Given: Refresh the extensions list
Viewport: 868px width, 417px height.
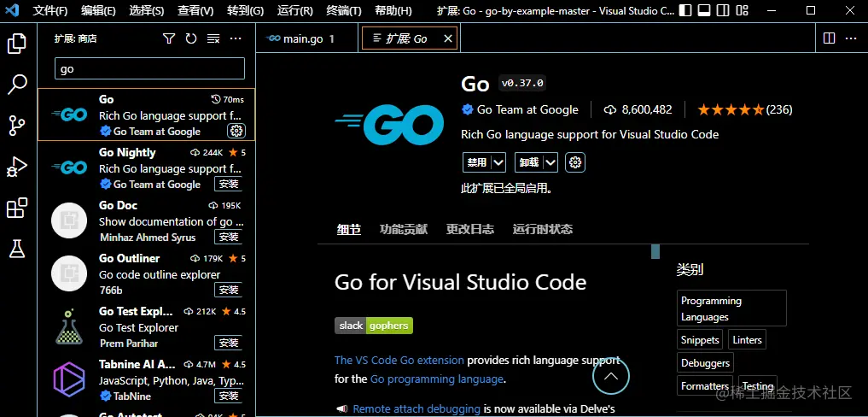Looking at the screenshot, I should 191,38.
